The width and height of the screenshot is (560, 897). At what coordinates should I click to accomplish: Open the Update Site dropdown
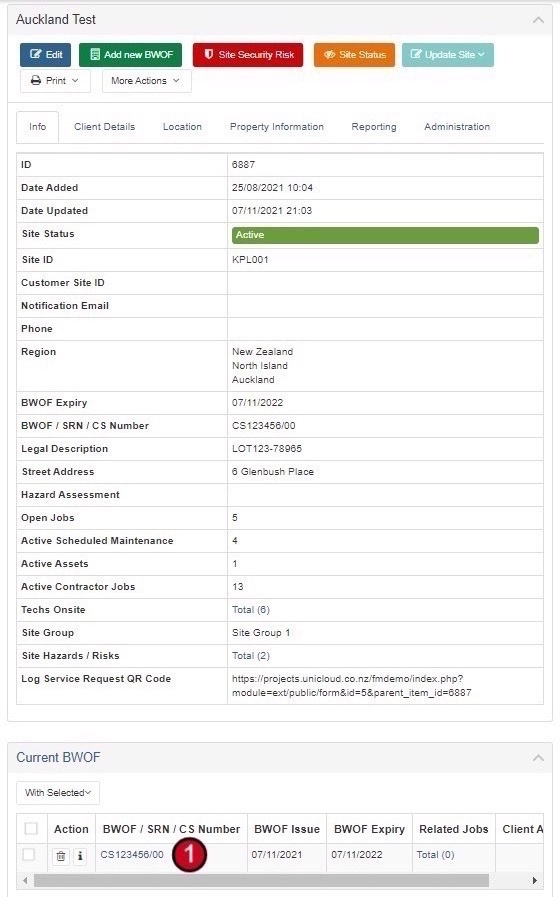[x=448, y=55]
